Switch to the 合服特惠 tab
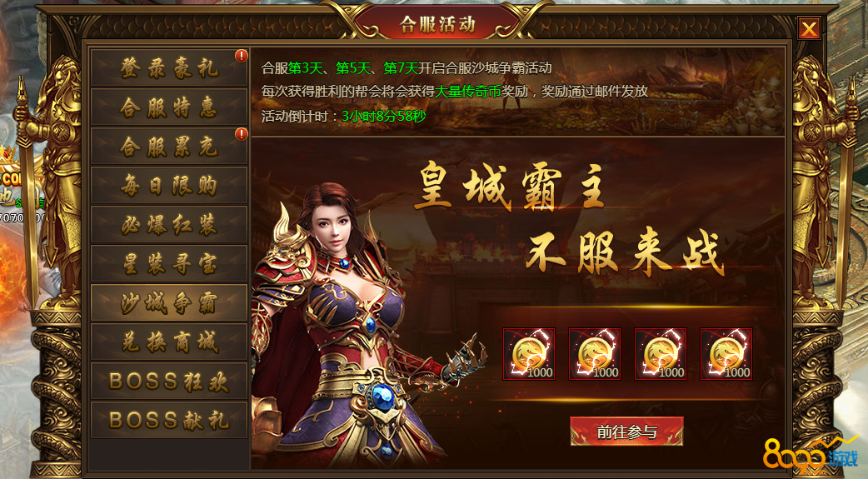 [169, 107]
